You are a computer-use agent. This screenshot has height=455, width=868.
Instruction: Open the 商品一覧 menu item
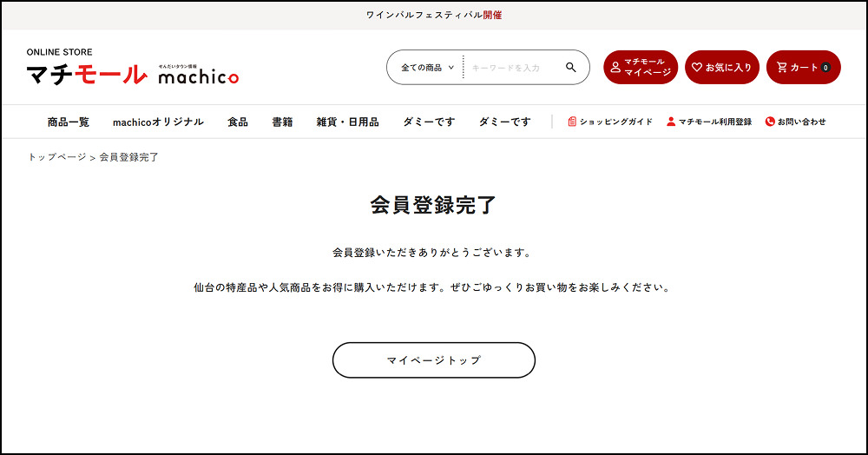pos(69,122)
